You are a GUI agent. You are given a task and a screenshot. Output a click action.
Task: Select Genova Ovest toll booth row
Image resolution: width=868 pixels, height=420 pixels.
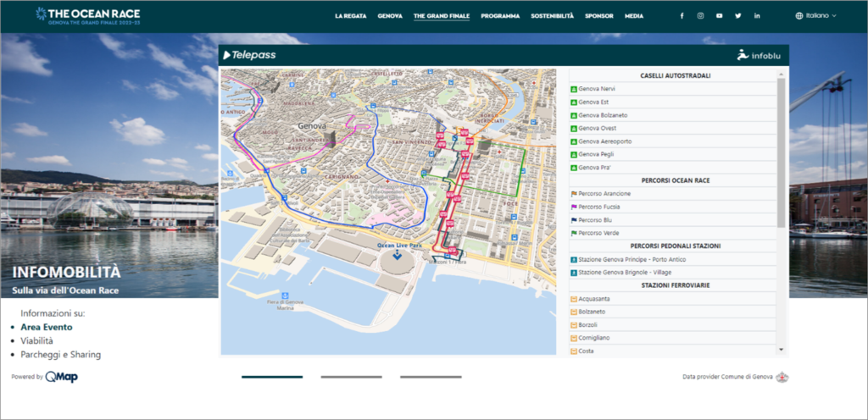(x=672, y=128)
